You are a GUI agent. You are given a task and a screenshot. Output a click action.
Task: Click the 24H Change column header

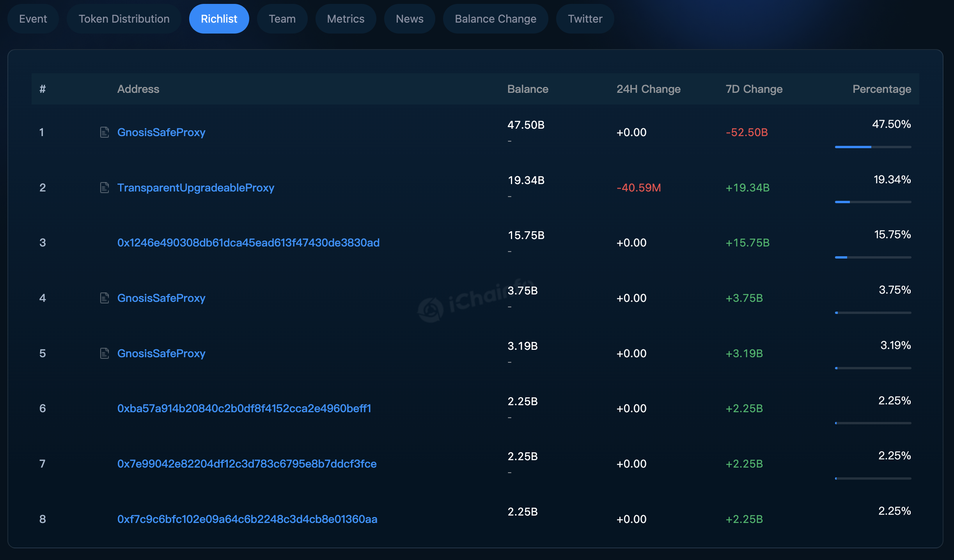click(x=648, y=89)
